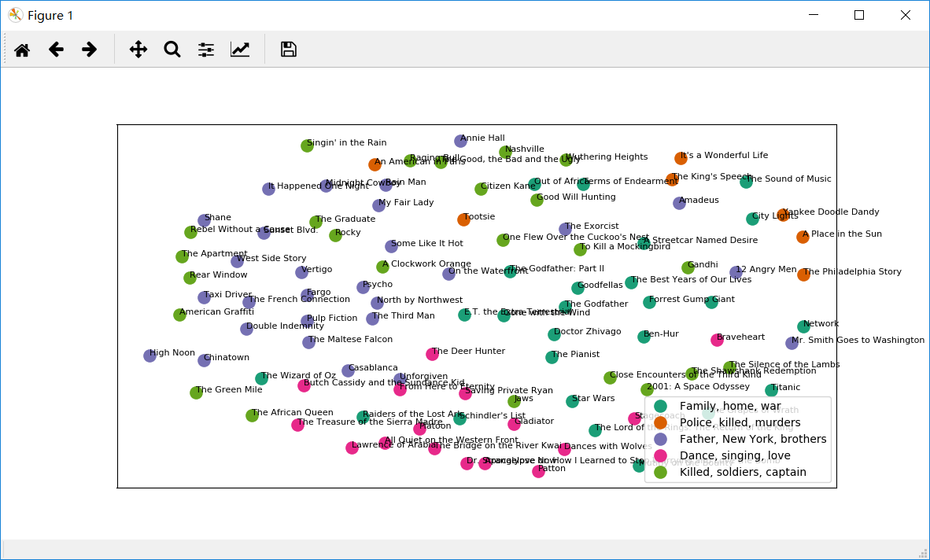Viewport: 930px width, 560px height.
Task: Click the 'Taxi Driver' label
Action: point(227,294)
